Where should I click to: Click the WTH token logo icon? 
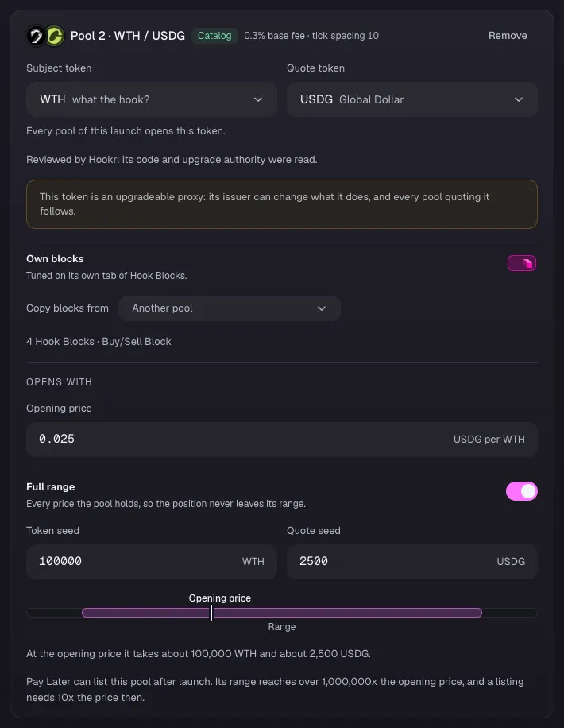click(x=36, y=36)
